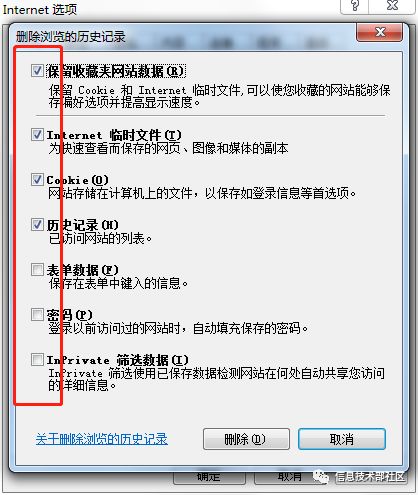Enable the 表单数据 checkbox
Screen dimensions: 418x495
click(37, 270)
